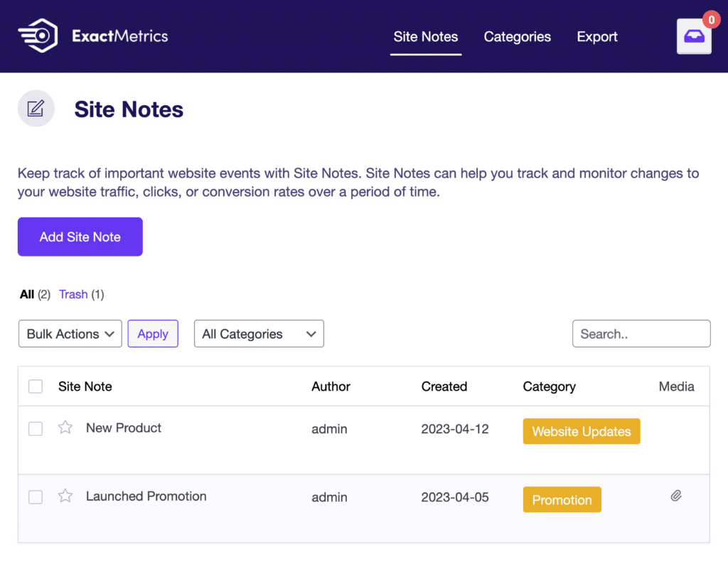Viewport: 728px width, 562px height.
Task: Star the Launched Promotion note
Action: [x=65, y=496]
